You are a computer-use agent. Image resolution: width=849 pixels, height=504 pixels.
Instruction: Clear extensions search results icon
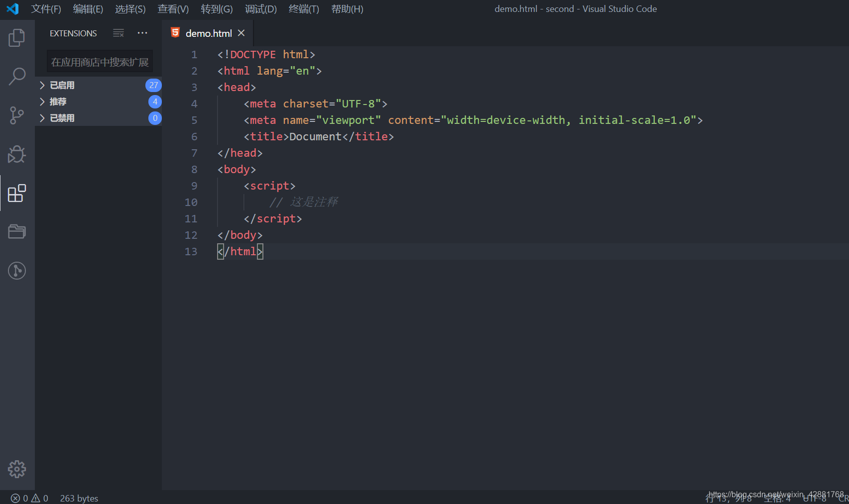pyautogui.click(x=119, y=33)
